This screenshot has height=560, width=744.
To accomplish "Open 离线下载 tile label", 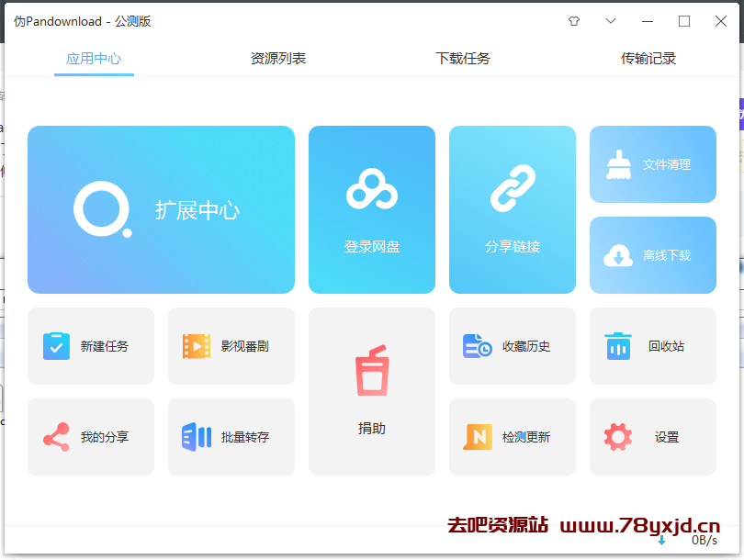I will 667,255.
